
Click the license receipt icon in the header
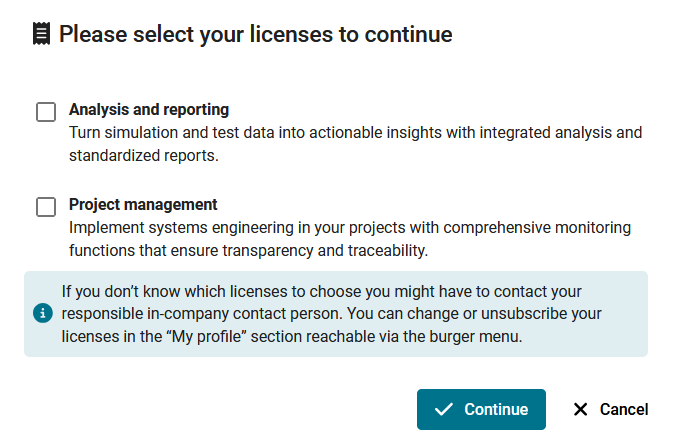coord(41,34)
